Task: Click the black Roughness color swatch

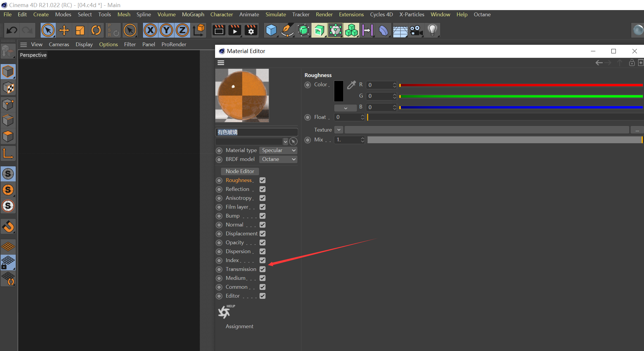Action: [x=338, y=91]
